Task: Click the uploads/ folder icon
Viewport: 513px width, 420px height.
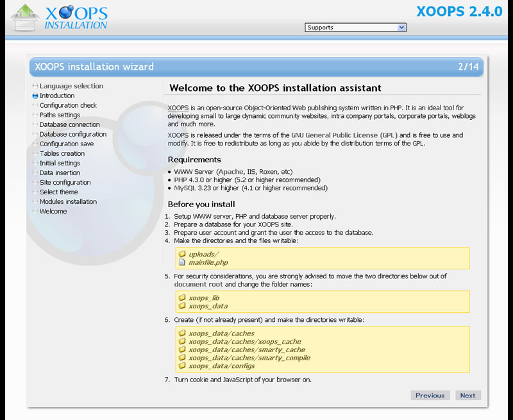Action: [182, 254]
